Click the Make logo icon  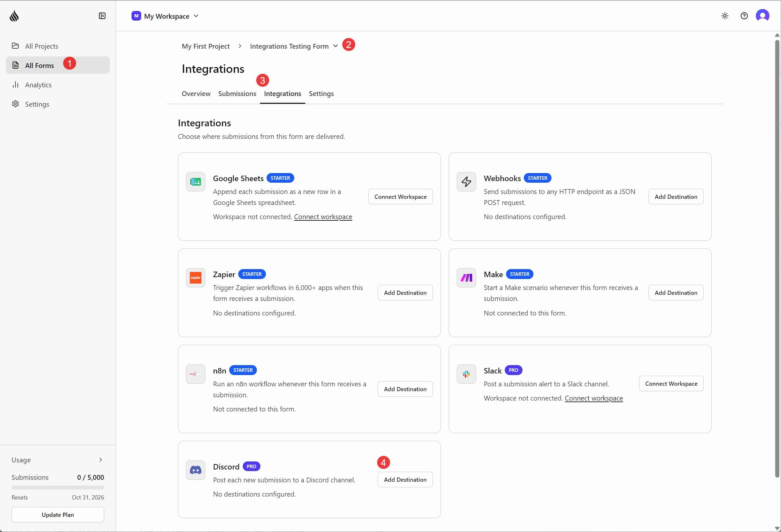point(466,278)
